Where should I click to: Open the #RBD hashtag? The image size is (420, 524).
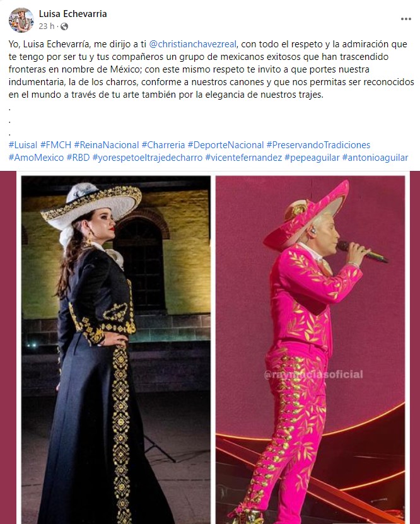[78, 158]
